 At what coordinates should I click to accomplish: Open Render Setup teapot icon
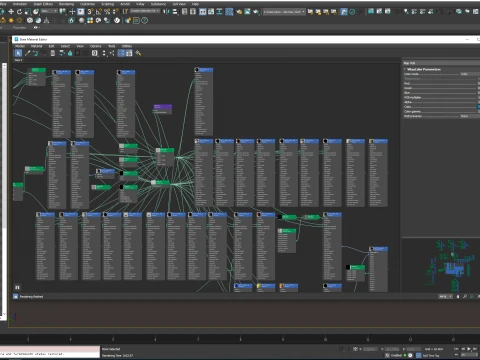pos(239,12)
